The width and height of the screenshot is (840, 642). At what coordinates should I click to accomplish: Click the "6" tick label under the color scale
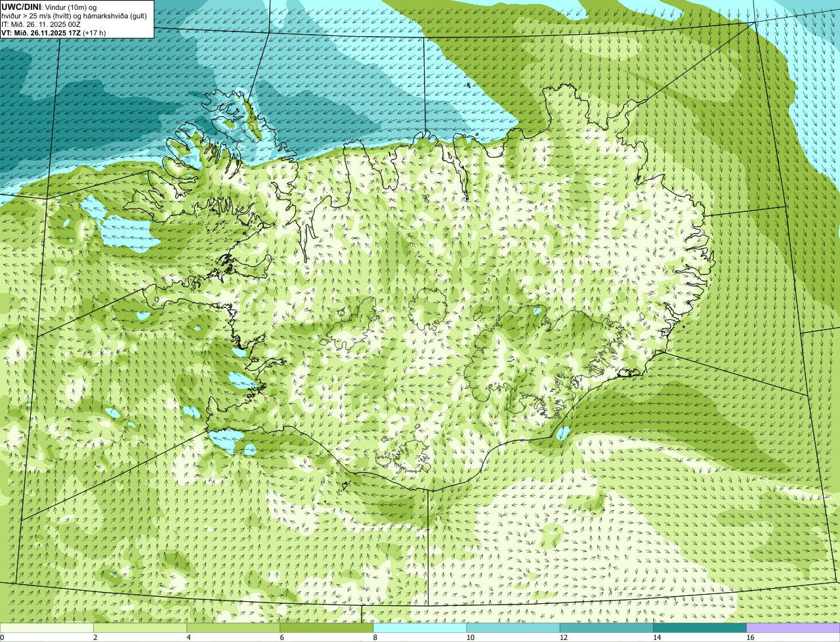pyautogui.click(x=282, y=637)
